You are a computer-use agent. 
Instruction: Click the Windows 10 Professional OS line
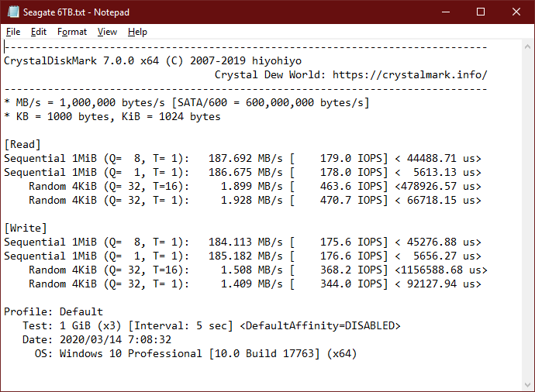click(x=195, y=353)
